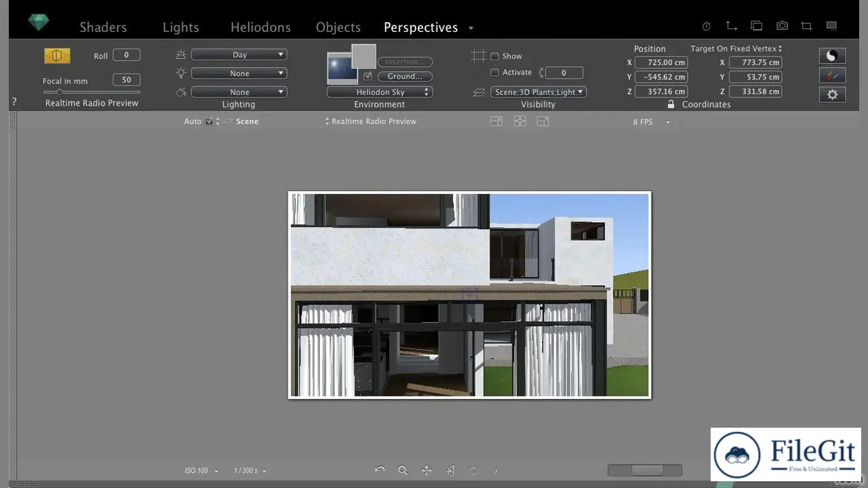Click the green Artlantis gem logo
This screenshot has width=868, height=488.
(x=39, y=22)
